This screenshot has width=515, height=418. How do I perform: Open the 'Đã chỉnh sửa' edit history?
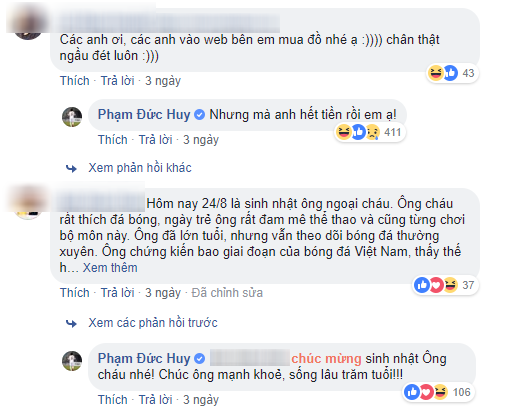click(x=227, y=293)
